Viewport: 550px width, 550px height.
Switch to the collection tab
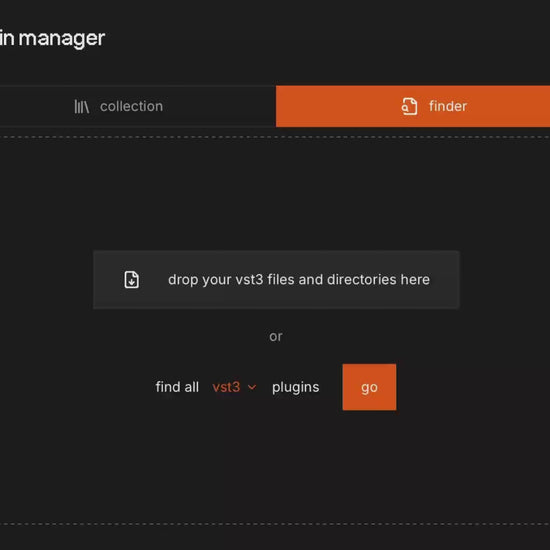pos(138,106)
